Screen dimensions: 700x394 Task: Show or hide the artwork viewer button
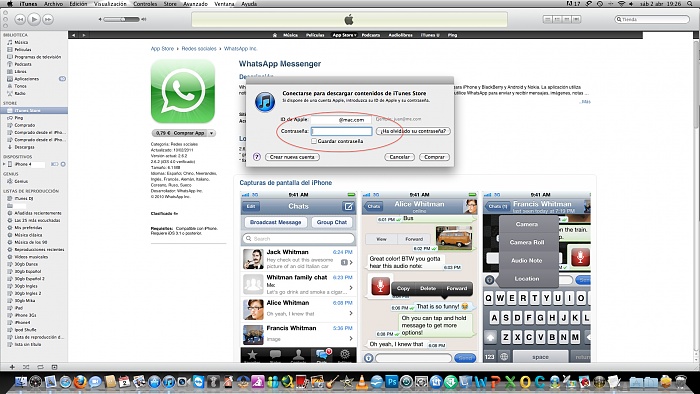pyautogui.click(x=54, y=367)
